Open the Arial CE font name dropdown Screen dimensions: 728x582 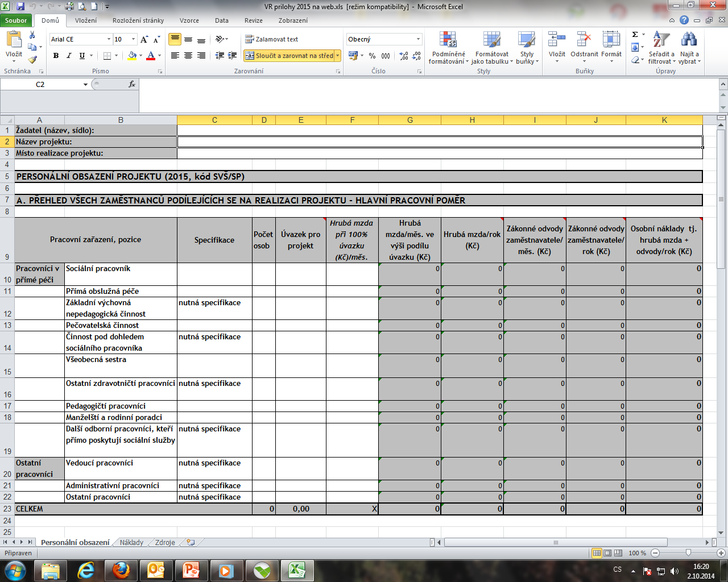(109, 39)
